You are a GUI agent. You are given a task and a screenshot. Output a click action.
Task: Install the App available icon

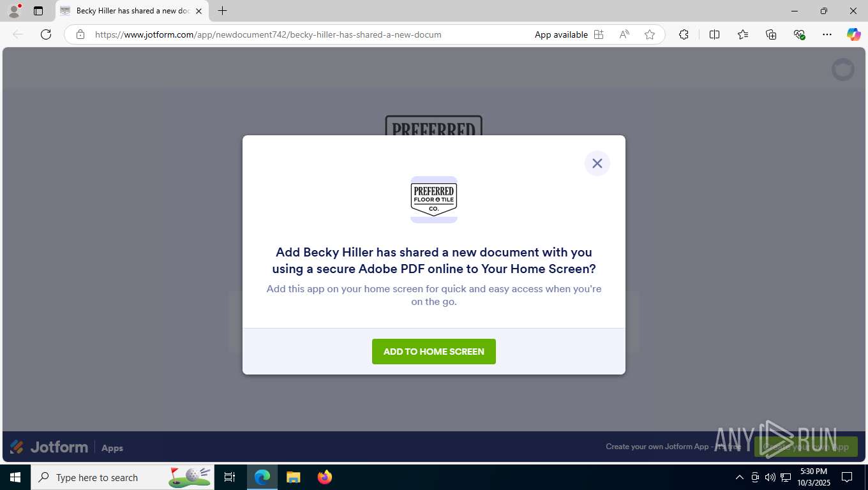coord(599,34)
